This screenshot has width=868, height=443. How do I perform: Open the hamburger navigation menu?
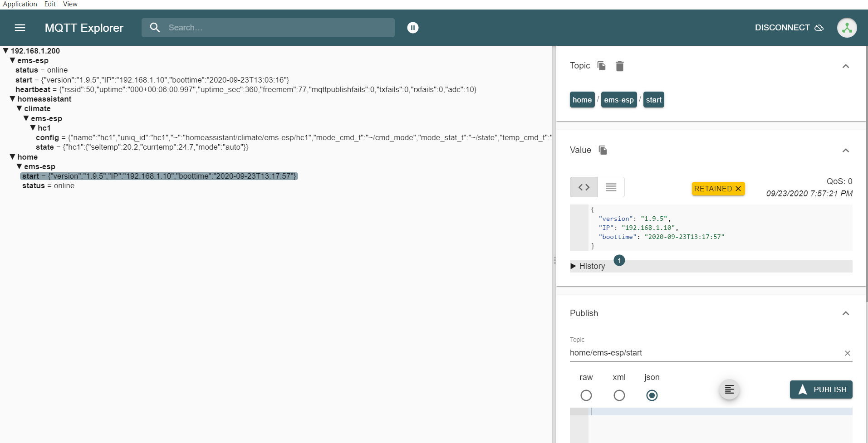(x=20, y=28)
